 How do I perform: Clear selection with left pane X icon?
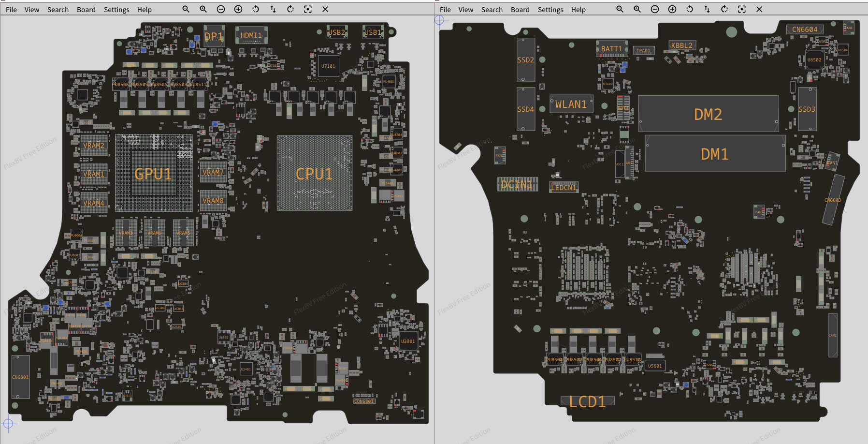[325, 9]
